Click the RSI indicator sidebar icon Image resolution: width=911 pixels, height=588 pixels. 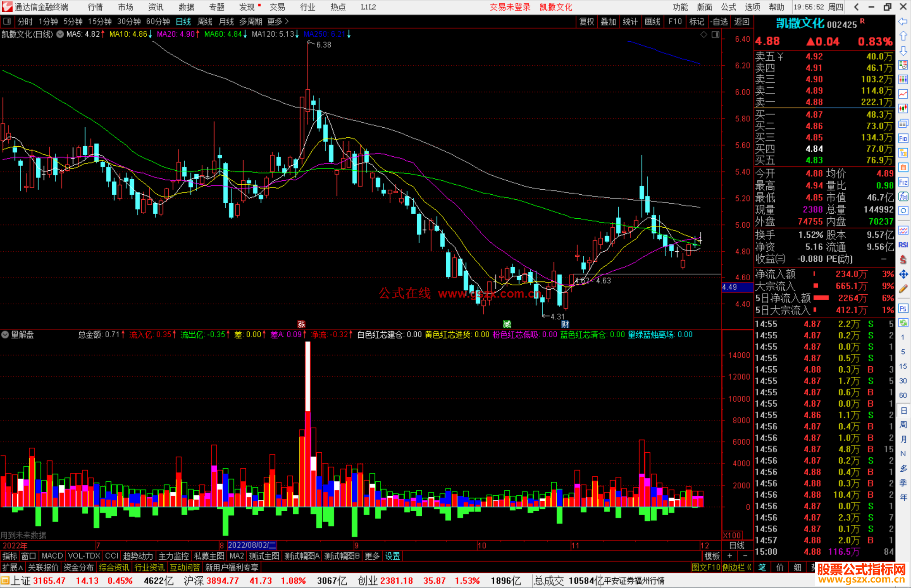point(903,245)
